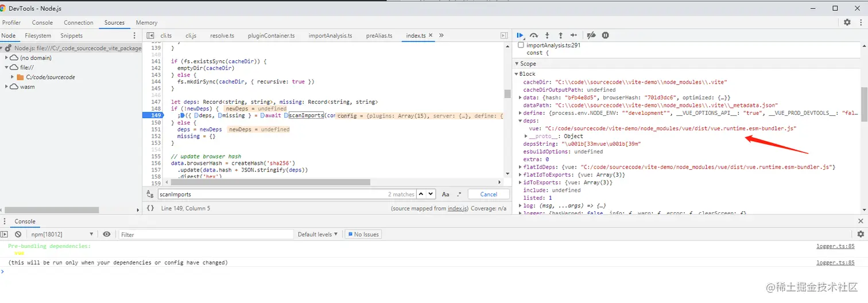This screenshot has height=303, width=868.
Task: Toggle importAnalysis.ts:291 breakpoint checkbox
Action: 521,45
